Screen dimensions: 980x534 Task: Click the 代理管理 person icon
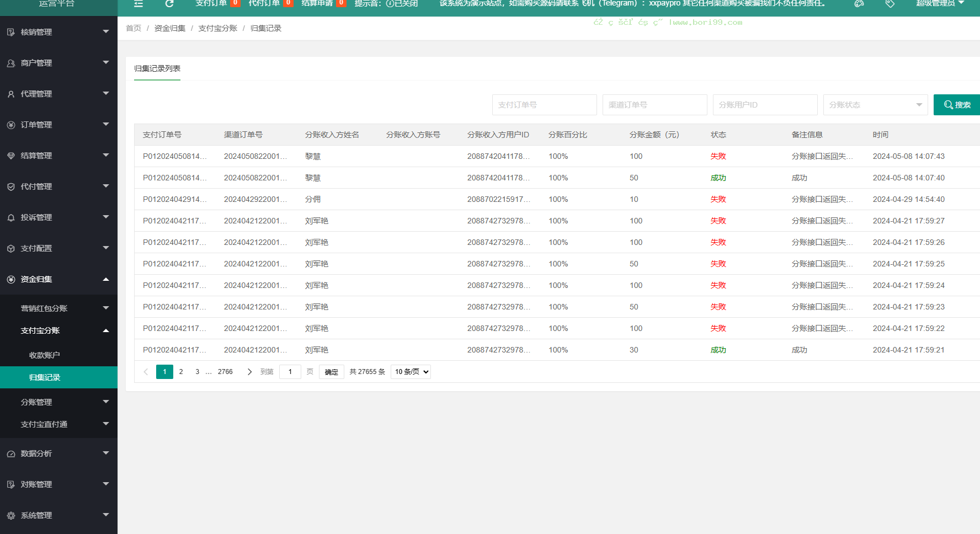(x=11, y=94)
